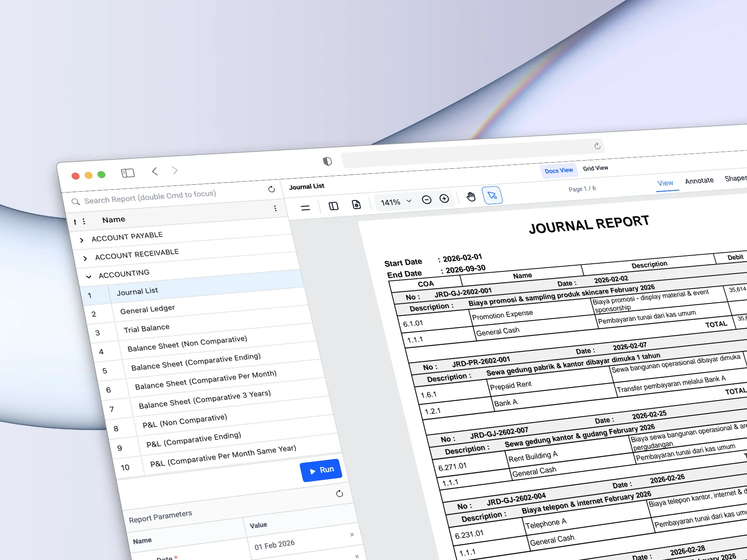Open the report list three-dot menu
The image size is (747, 560).
(275, 208)
